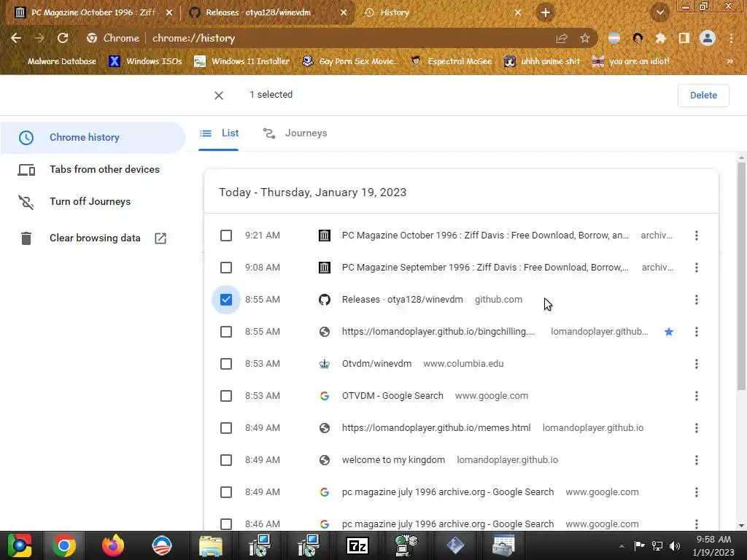Open PC Magazine October 1996 history link
This screenshot has width=747, height=560.
(x=485, y=236)
